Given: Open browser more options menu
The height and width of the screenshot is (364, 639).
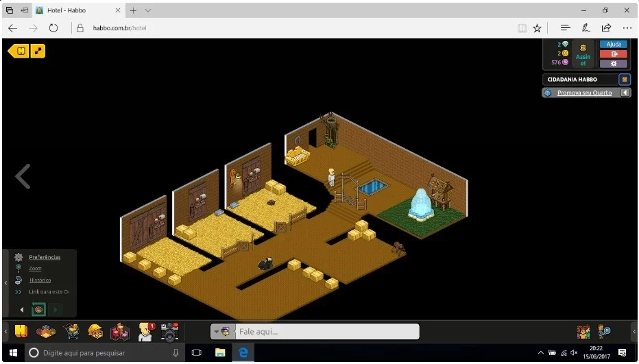Looking at the screenshot, I should [627, 28].
